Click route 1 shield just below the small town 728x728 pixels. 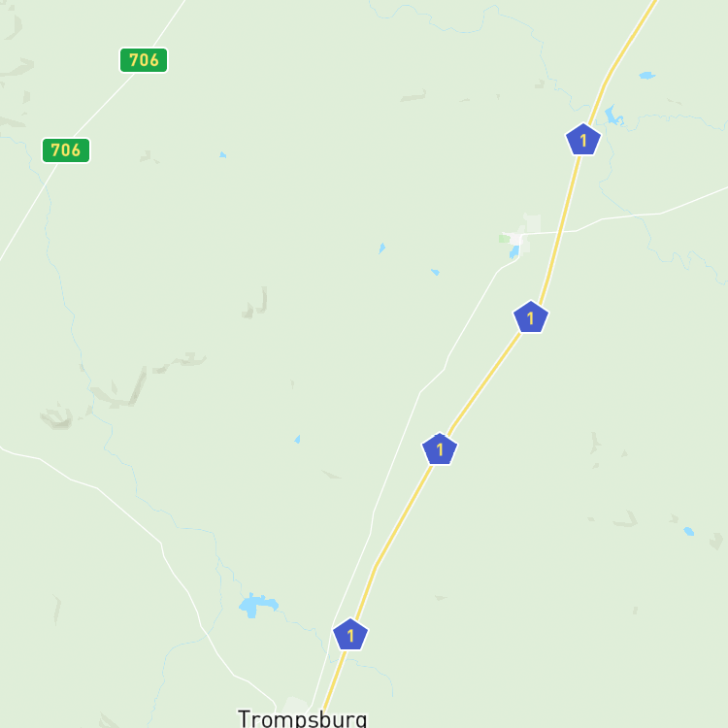531,317
